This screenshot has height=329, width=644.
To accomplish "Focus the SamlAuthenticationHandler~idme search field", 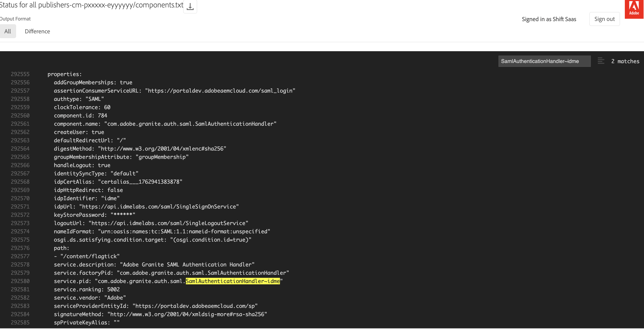I will [544, 61].
